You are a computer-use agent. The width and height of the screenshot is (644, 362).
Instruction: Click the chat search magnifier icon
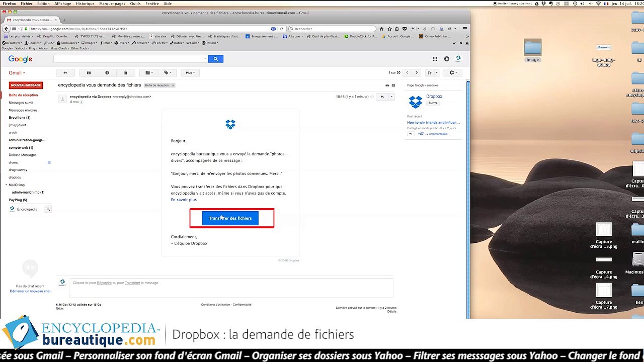(48, 209)
